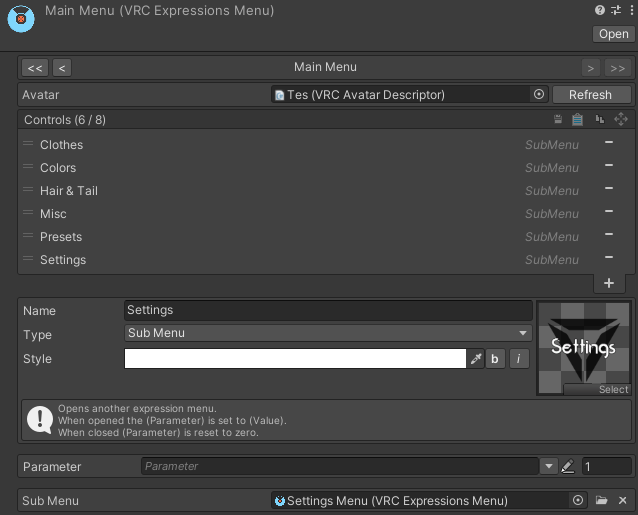Select the Presets control row
Image resolution: width=638 pixels, height=515 pixels.
click(326, 236)
